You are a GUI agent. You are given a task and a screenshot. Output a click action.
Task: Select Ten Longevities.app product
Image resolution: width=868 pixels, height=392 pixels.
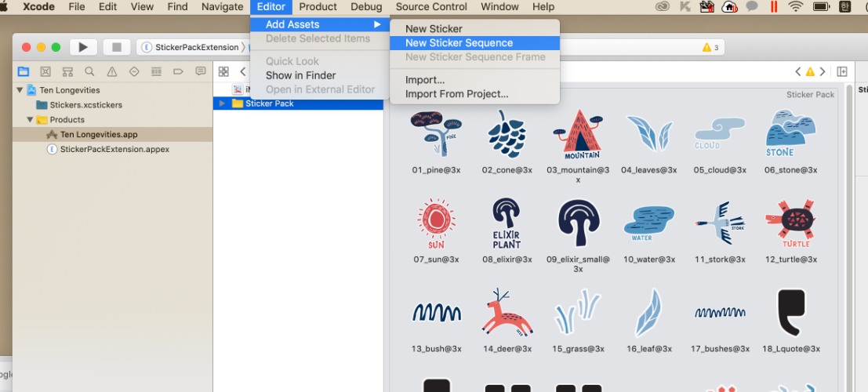coord(99,135)
